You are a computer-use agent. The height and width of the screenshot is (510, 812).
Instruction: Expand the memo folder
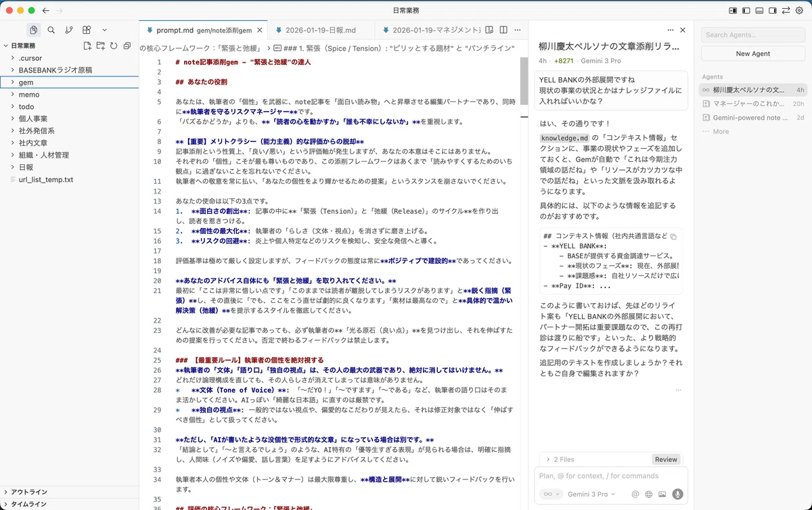[69, 95]
